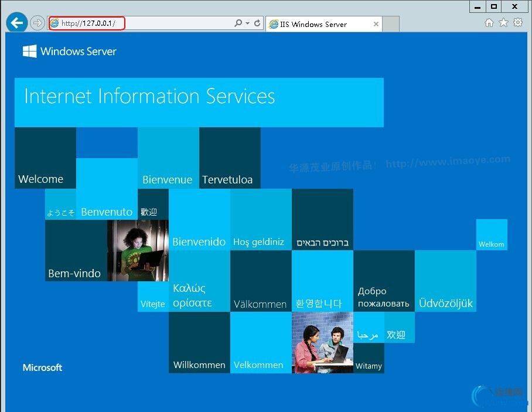
Task: Click the Bem-vindo tile
Action: [76, 250]
